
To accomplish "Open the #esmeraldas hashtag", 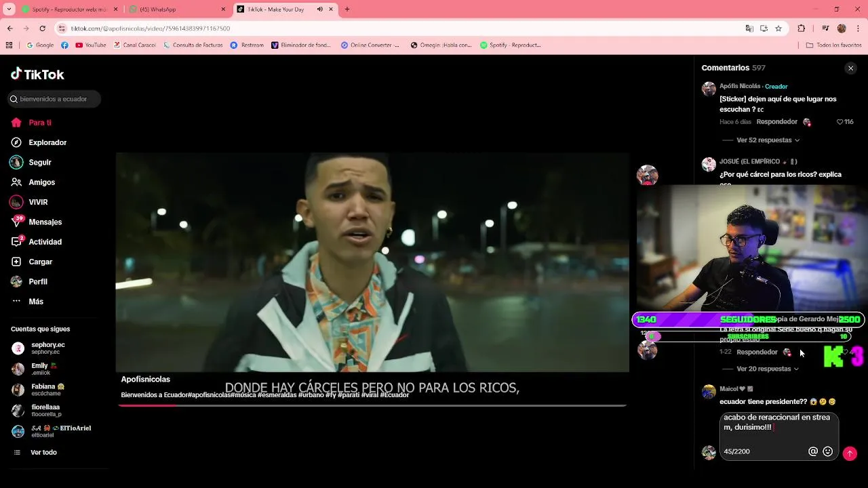I will point(277,395).
